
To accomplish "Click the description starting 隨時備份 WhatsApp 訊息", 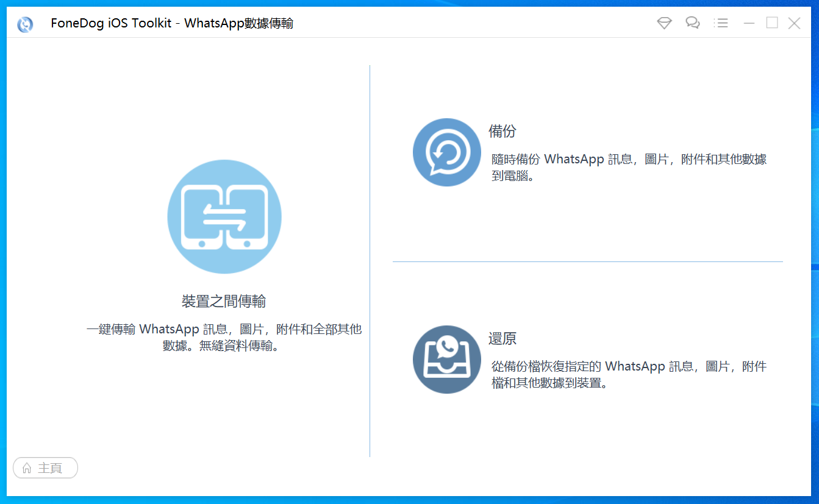I will [x=629, y=168].
